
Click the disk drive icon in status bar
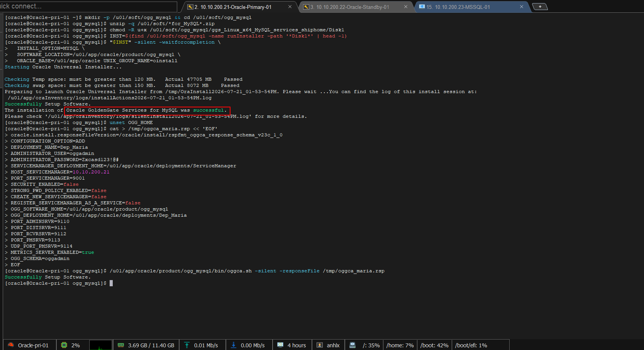[353, 345]
